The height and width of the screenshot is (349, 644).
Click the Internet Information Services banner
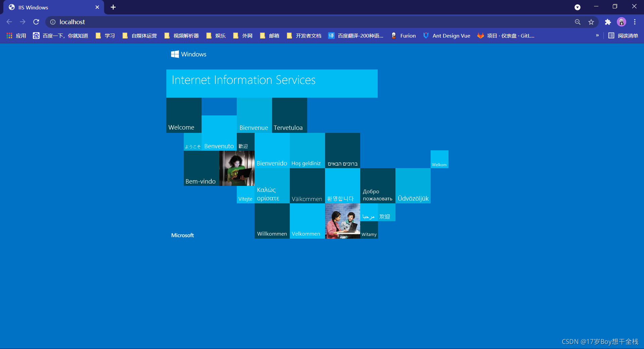pos(272,84)
